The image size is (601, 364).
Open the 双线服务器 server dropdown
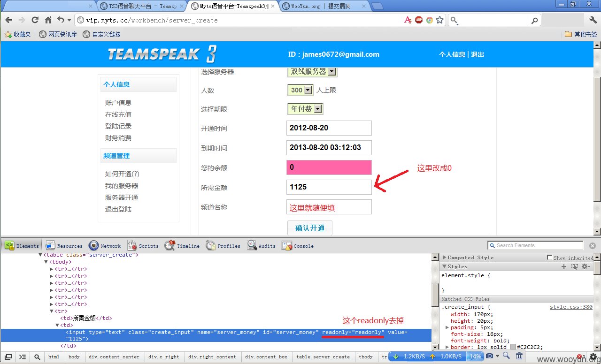pos(312,72)
